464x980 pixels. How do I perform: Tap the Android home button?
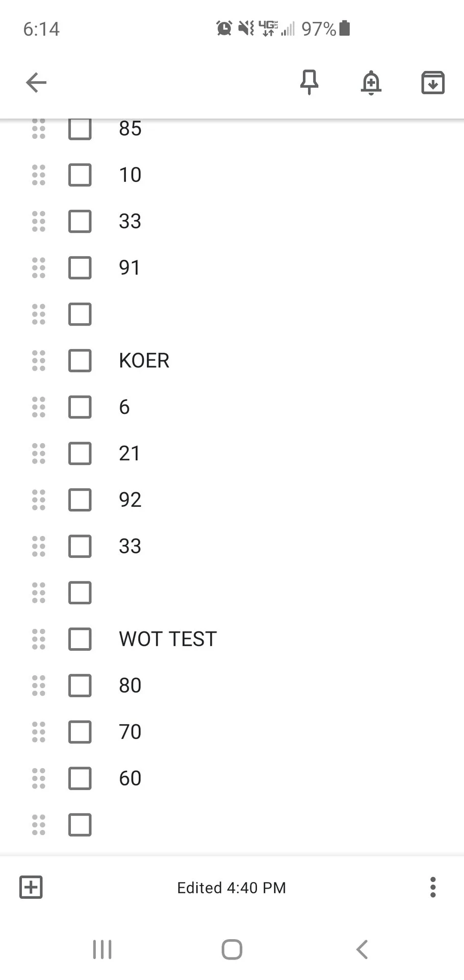coord(232,950)
